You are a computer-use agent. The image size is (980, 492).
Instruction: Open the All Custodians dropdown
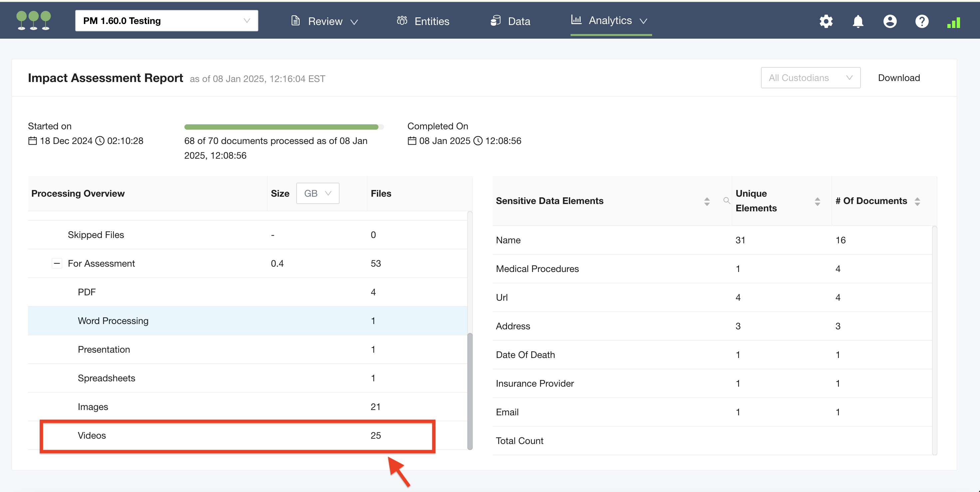(810, 78)
